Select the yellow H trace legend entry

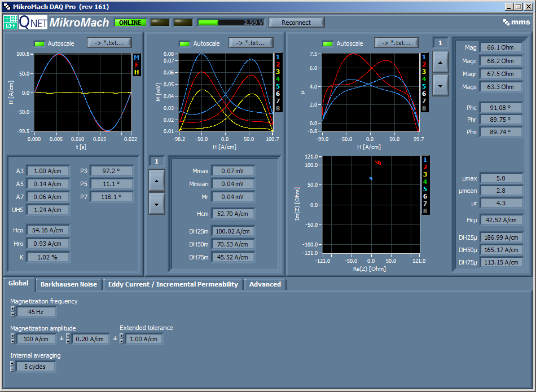pos(137,72)
